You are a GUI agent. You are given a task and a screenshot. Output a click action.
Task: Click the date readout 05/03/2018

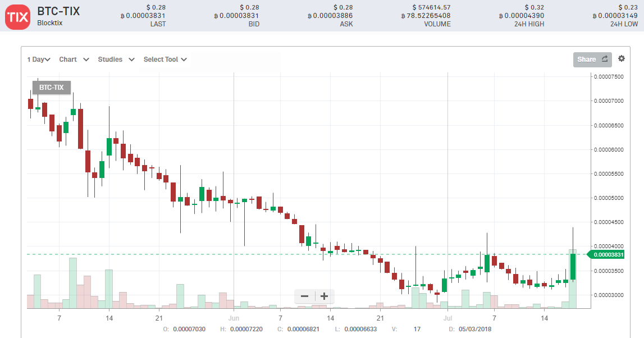pyautogui.click(x=475, y=329)
